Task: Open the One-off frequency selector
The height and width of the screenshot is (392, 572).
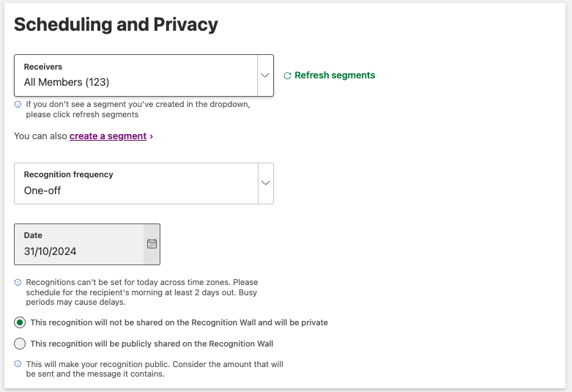Action: point(135,191)
